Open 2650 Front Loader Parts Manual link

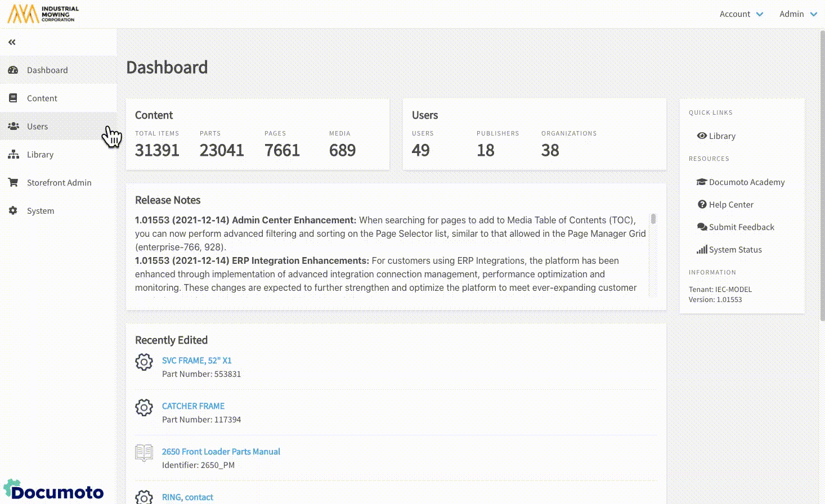tap(221, 452)
